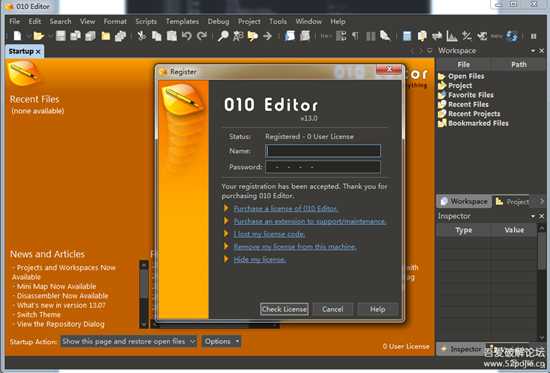The width and height of the screenshot is (550, 373).
Task: Click the Find in Files folder icon
Action: coord(253,36)
